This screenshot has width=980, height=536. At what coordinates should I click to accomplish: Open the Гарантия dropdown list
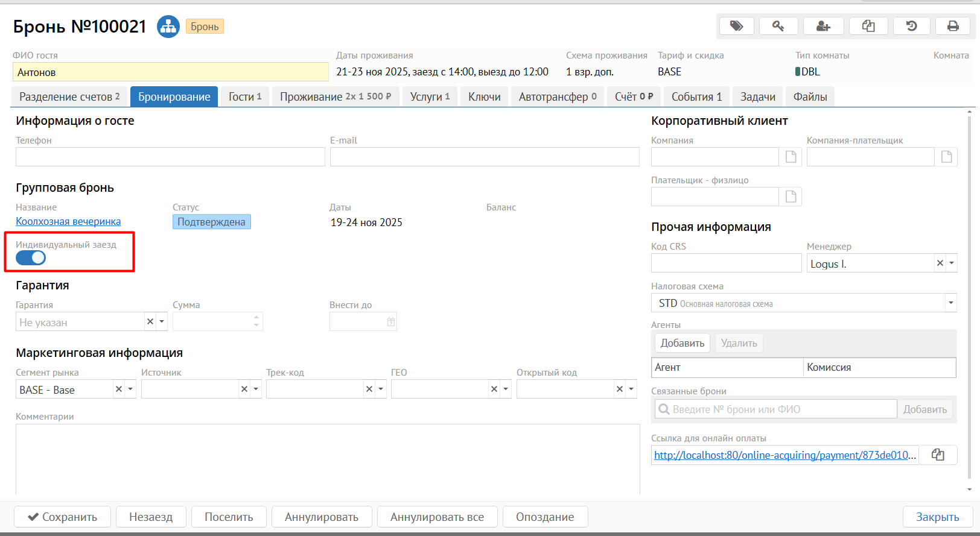[x=162, y=322]
